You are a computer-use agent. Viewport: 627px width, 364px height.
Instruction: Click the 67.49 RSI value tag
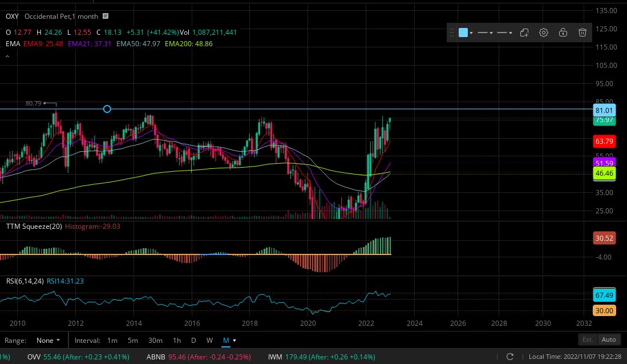click(604, 295)
